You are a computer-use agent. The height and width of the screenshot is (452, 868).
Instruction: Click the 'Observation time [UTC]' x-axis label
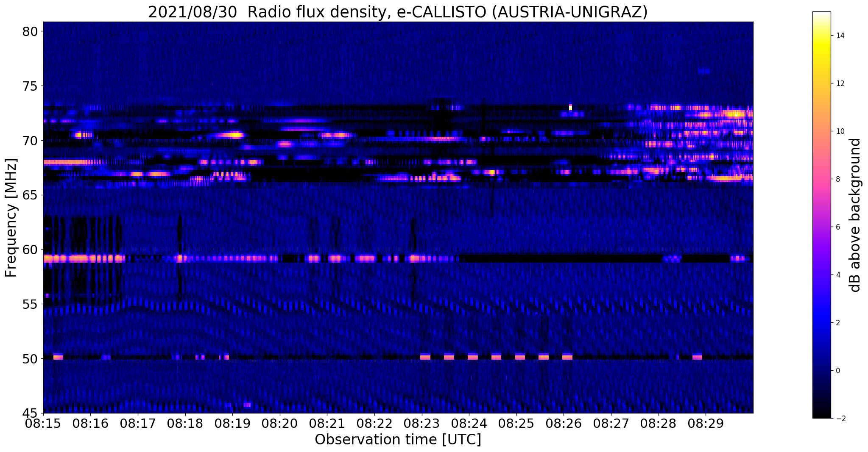pyautogui.click(x=398, y=440)
